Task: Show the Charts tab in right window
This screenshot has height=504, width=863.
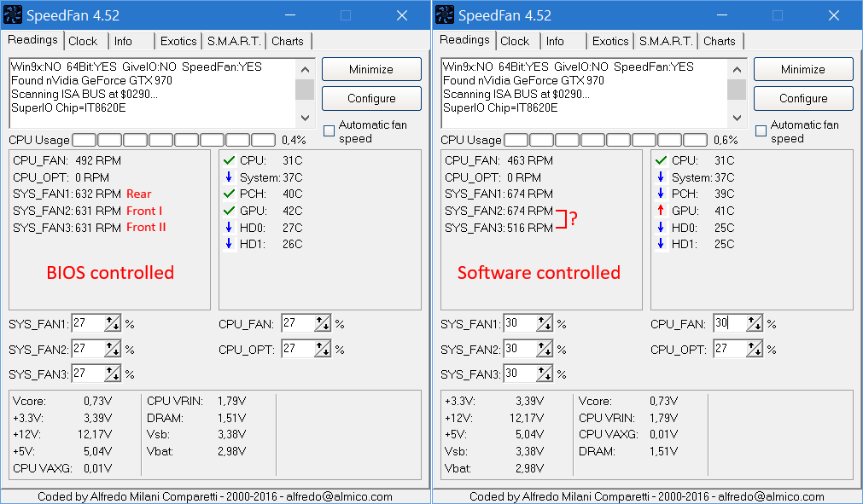Action: (x=720, y=41)
